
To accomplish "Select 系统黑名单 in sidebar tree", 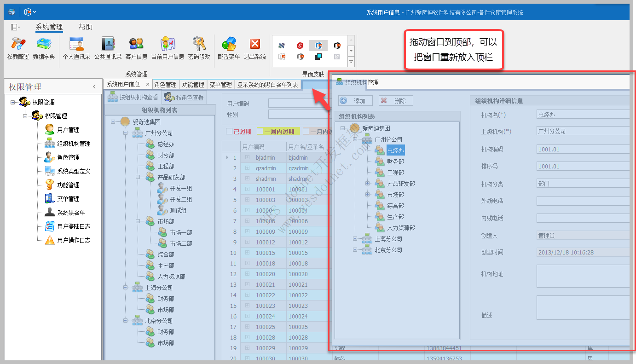I will 71,213.
